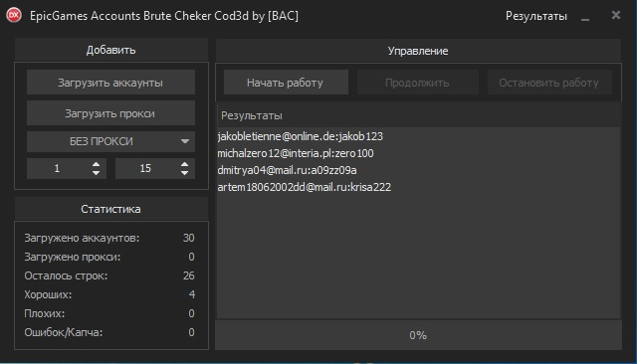Click the Загрузить аккаунты button
This screenshot has height=364, width=637.
point(110,83)
